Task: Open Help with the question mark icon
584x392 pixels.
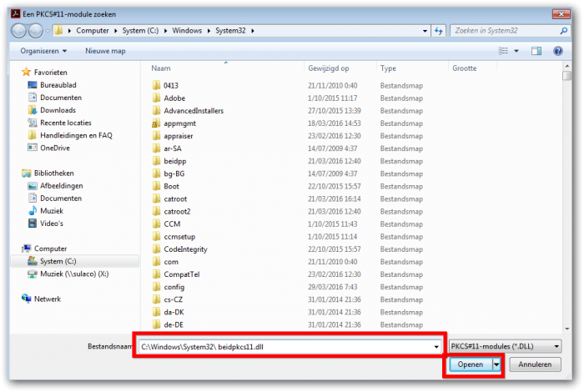Action: [x=558, y=51]
